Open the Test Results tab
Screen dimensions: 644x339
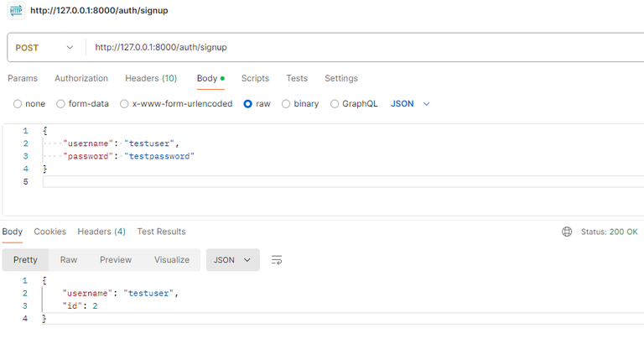161,232
